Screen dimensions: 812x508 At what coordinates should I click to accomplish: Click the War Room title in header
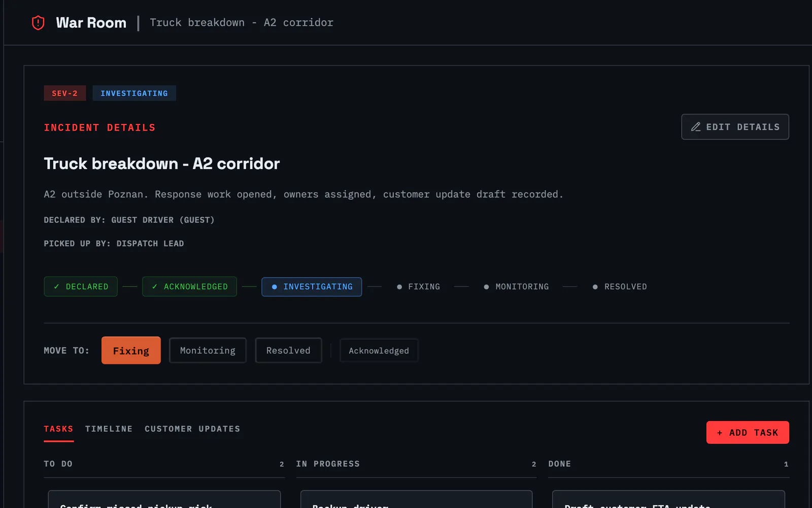(x=91, y=23)
